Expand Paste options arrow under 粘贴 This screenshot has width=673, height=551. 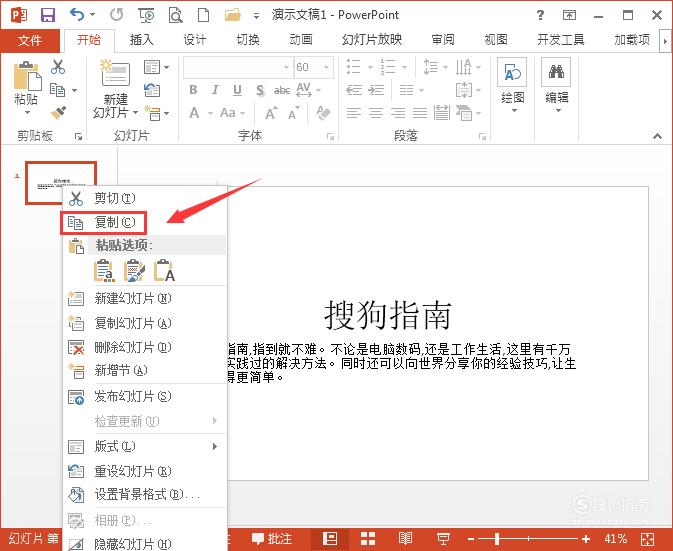27,113
